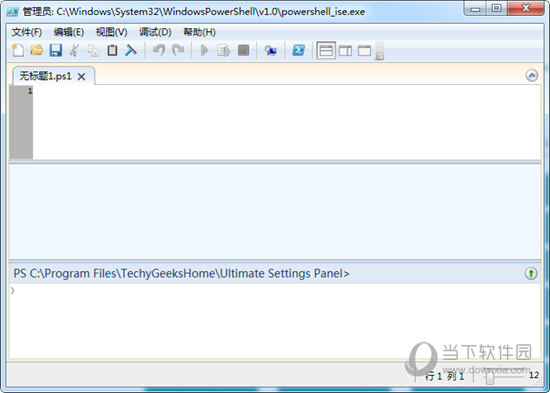Minimize the PowerShell ISE window
Viewport: 550px width, 393px height.
[x=476, y=8]
